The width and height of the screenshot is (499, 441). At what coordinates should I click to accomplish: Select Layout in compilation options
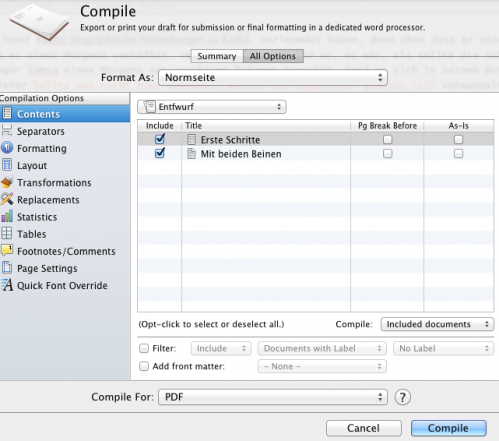pos(65,165)
